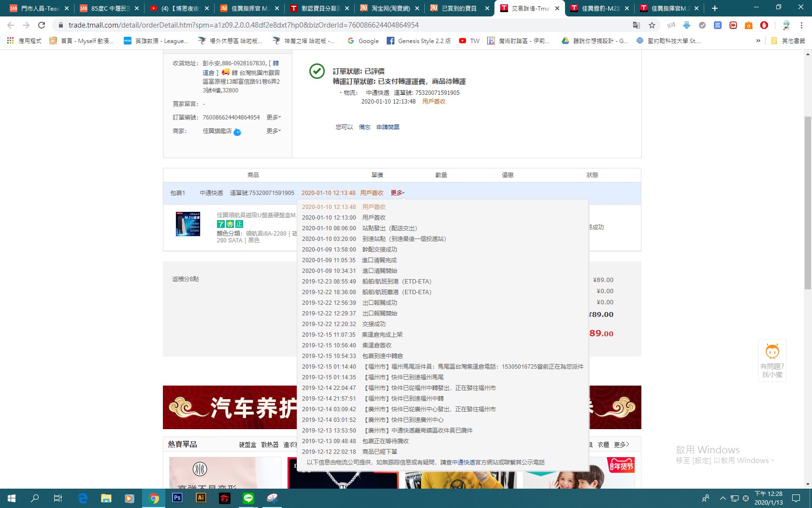
Task: Open Windows search from the taskbar
Action: click(x=35, y=498)
